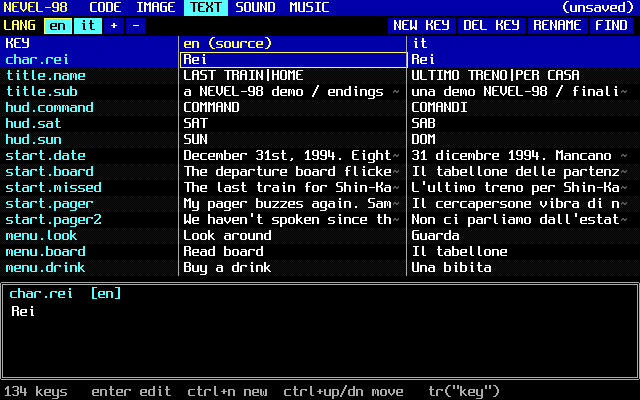Select the 'en' language toggle
Screen dimensions: 640x400
pyautogui.click(x=58, y=26)
